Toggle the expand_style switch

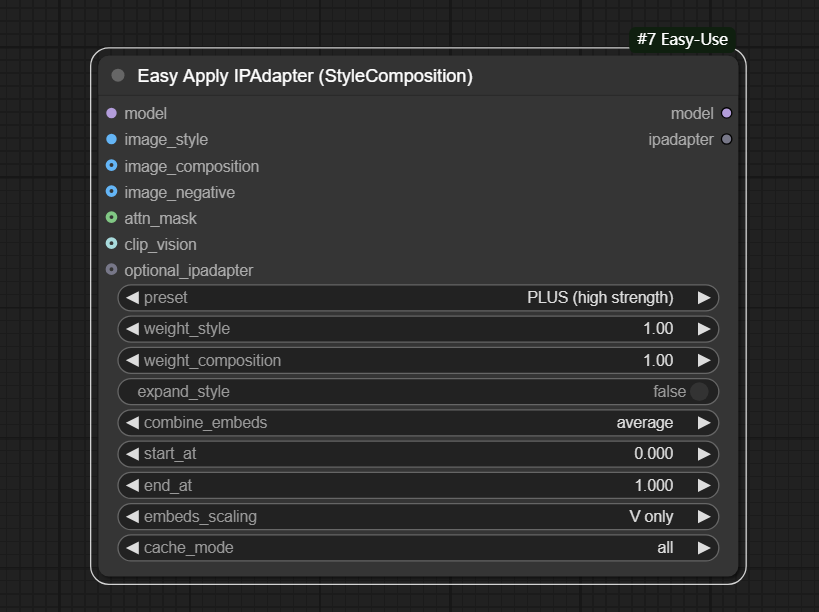[x=699, y=392]
